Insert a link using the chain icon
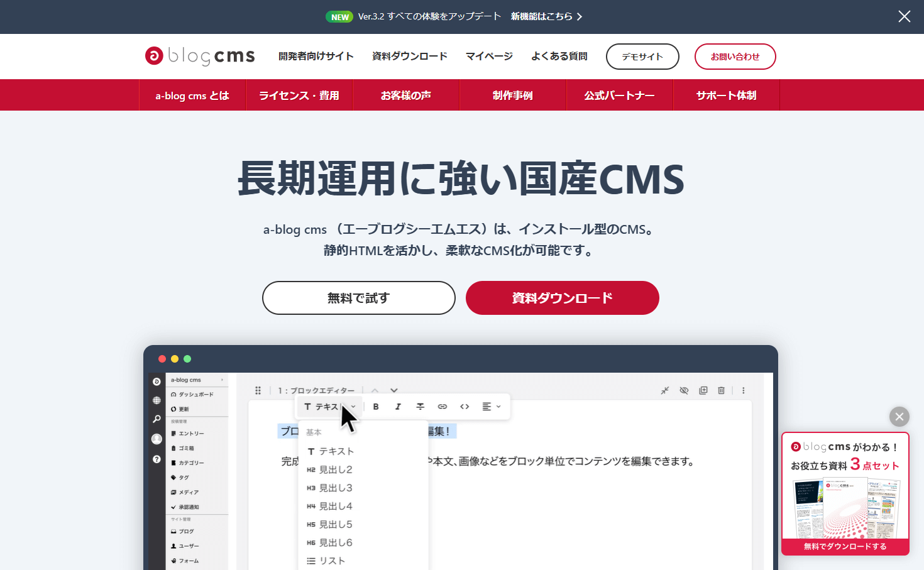This screenshot has height=570, width=924. 443,407
